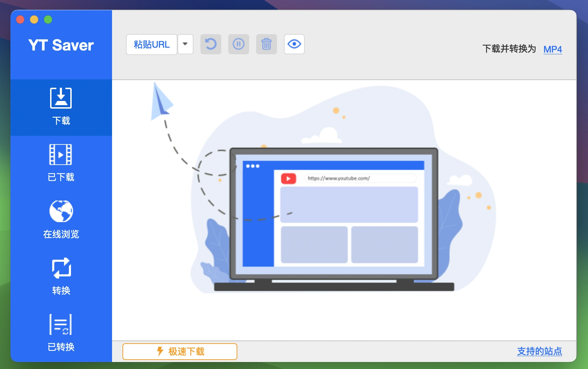Open the 在线浏览 globe browser
Screen dimensions: 588x369
(61, 220)
